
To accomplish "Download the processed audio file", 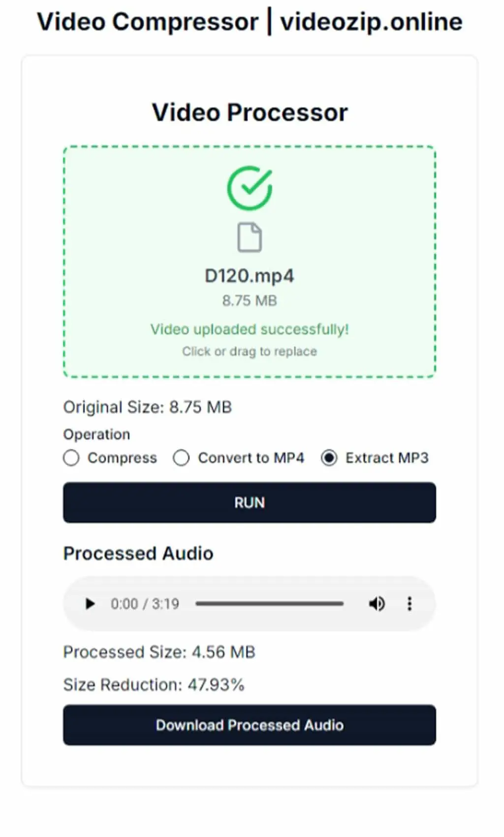I will (250, 725).
